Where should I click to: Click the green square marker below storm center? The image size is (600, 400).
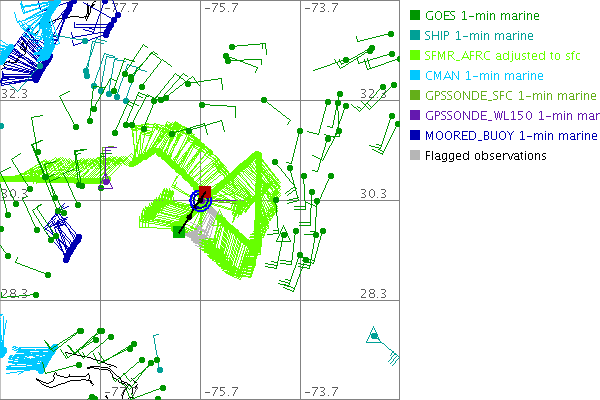(178, 232)
